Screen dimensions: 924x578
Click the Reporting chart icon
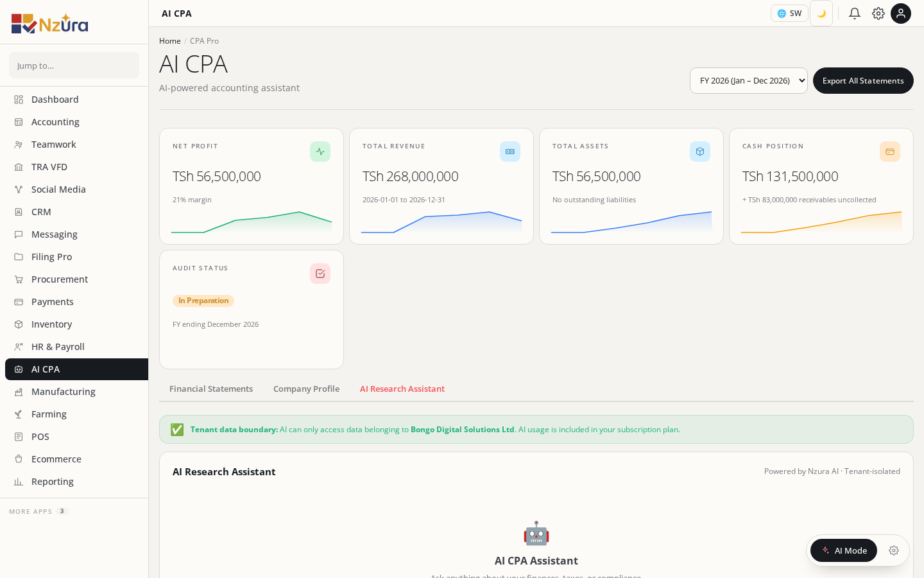point(19,482)
